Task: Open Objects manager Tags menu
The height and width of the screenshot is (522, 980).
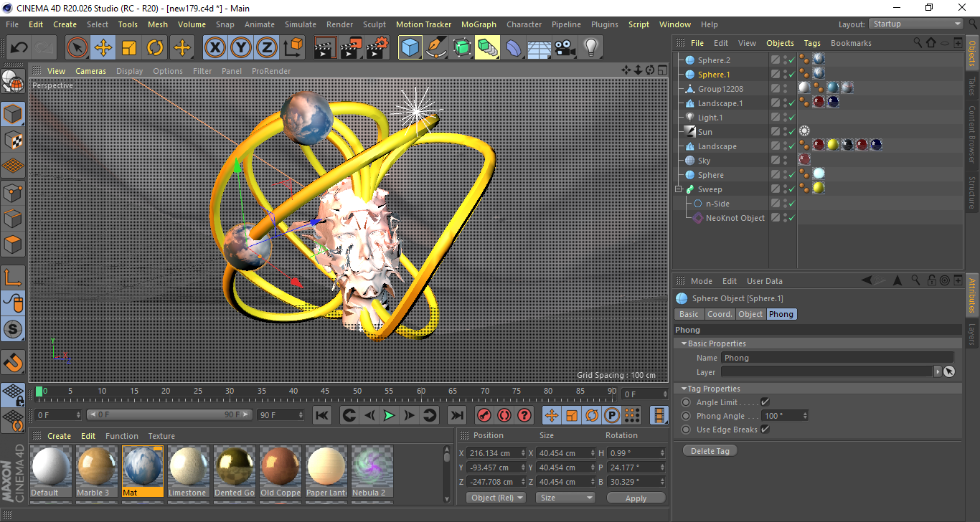Action: tap(812, 43)
